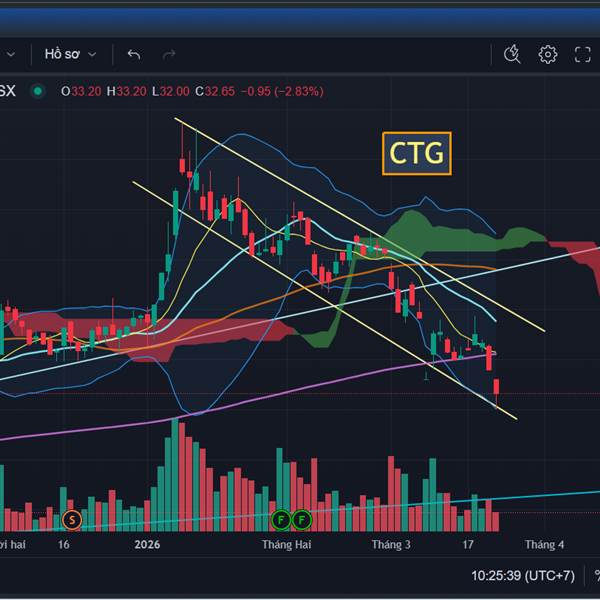Click the 16 date axis label
The height and width of the screenshot is (600, 600).
point(64,545)
